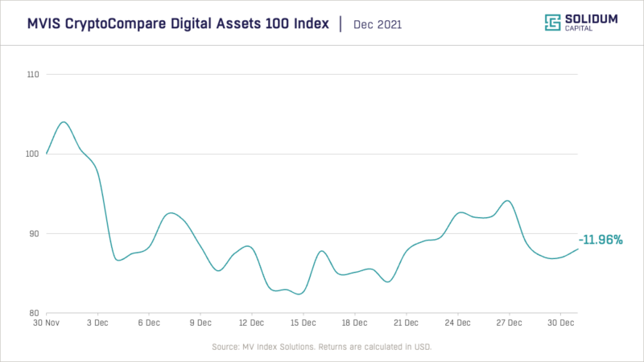Pick the 27 Dec date label

508,322
